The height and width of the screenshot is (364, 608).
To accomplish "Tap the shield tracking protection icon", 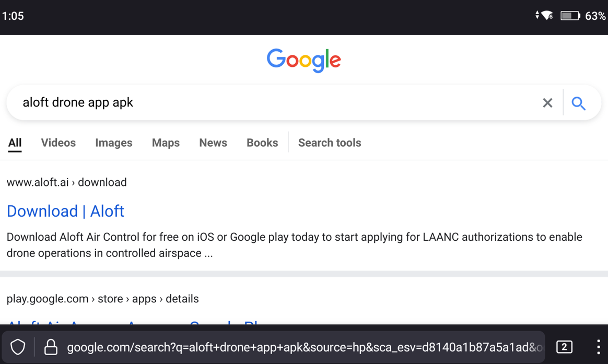I will [18, 347].
